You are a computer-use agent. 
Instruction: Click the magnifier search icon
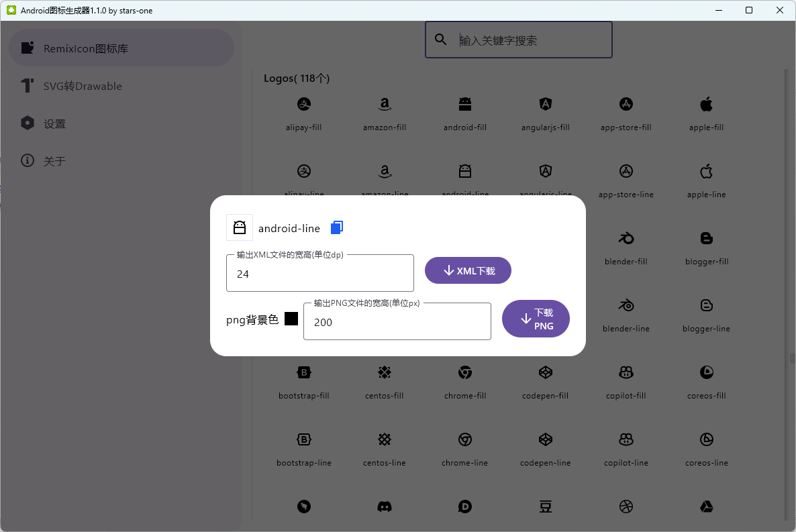(441, 40)
